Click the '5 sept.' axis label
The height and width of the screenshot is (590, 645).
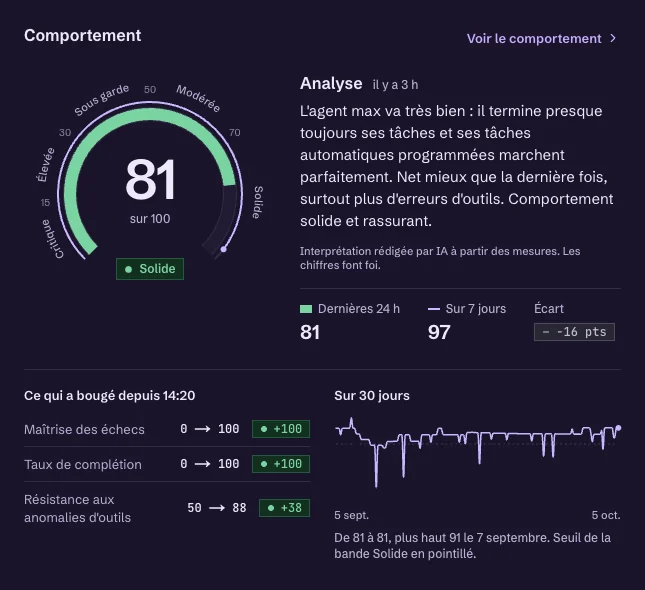click(351, 515)
